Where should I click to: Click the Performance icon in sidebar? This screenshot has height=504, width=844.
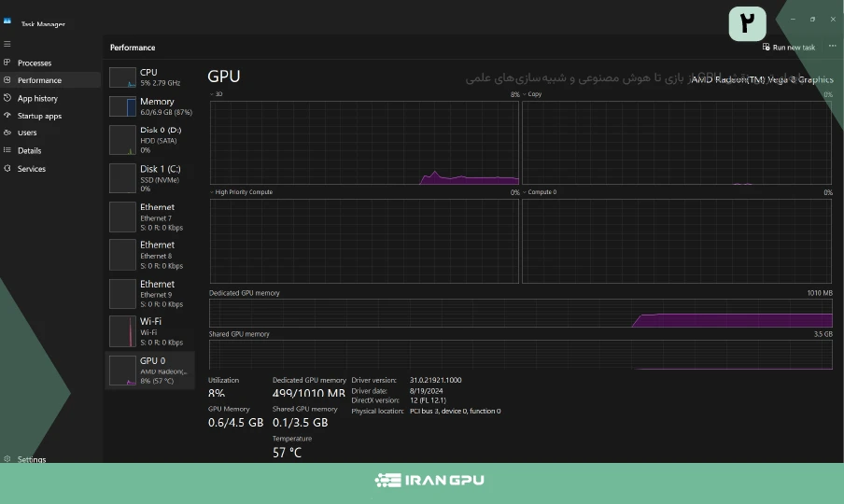tap(7, 80)
